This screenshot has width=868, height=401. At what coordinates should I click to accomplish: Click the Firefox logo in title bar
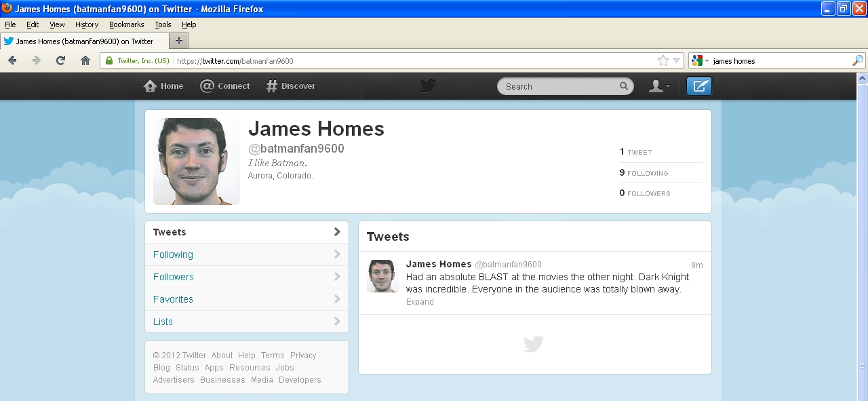pos(7,9)
